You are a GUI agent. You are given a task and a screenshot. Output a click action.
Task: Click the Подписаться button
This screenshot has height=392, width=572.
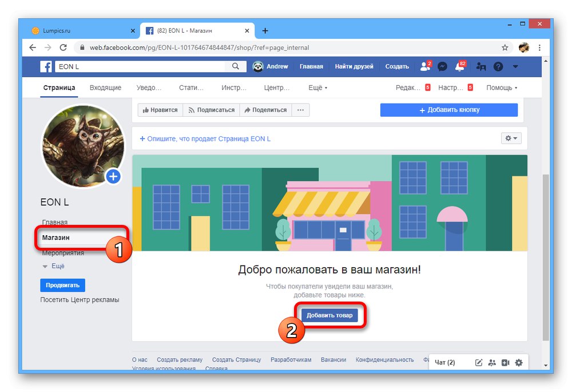(211, 110)
